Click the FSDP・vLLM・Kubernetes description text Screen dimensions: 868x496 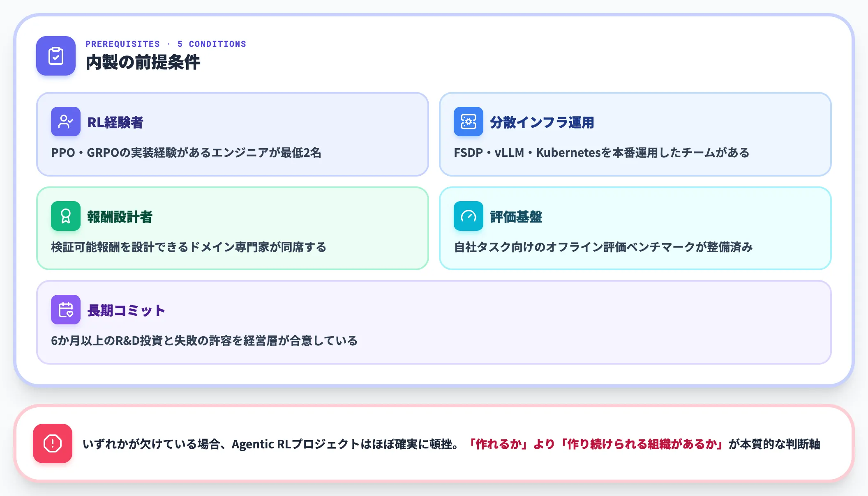[x=602, y=153]
